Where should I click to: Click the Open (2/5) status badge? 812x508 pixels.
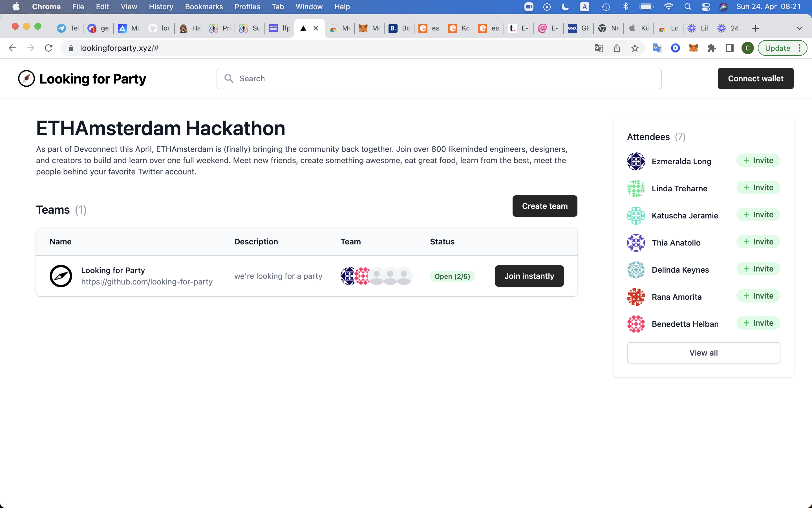coord(452,277)
